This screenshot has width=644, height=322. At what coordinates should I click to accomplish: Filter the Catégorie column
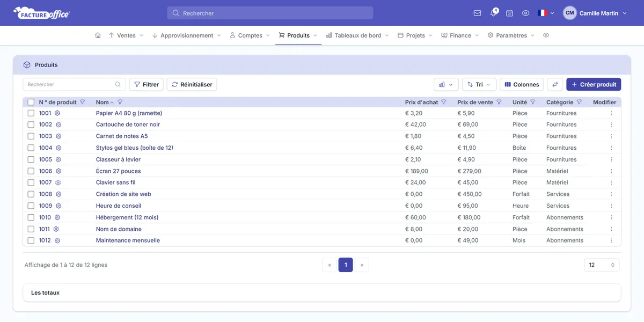(x=579, y=102)
